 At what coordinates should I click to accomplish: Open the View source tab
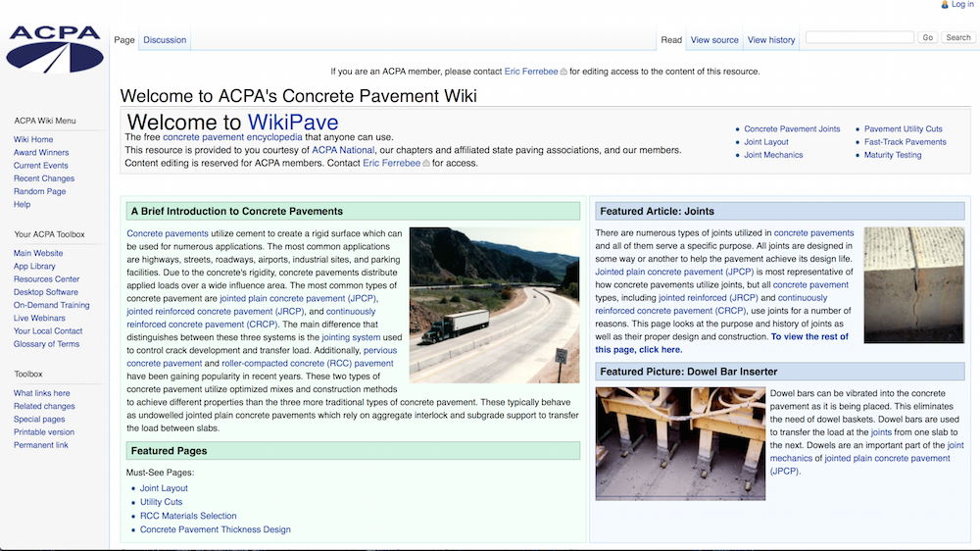(x=714, y=40)
